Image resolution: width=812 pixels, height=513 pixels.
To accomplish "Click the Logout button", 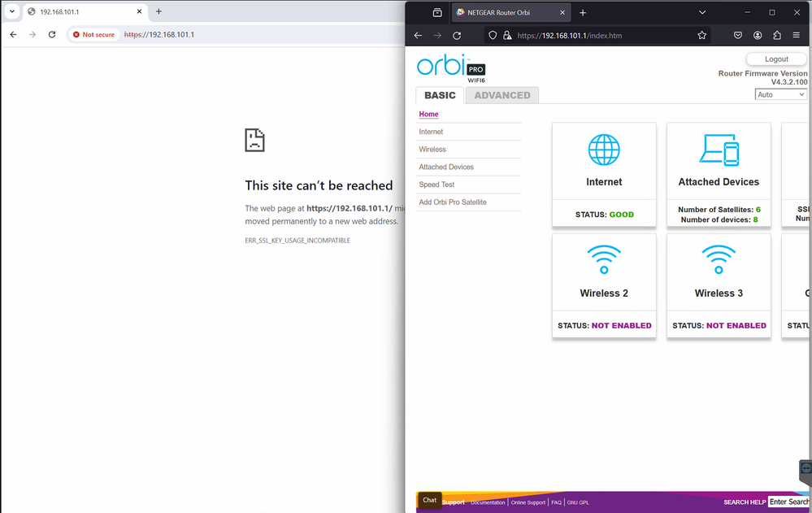I will point(776,59).
